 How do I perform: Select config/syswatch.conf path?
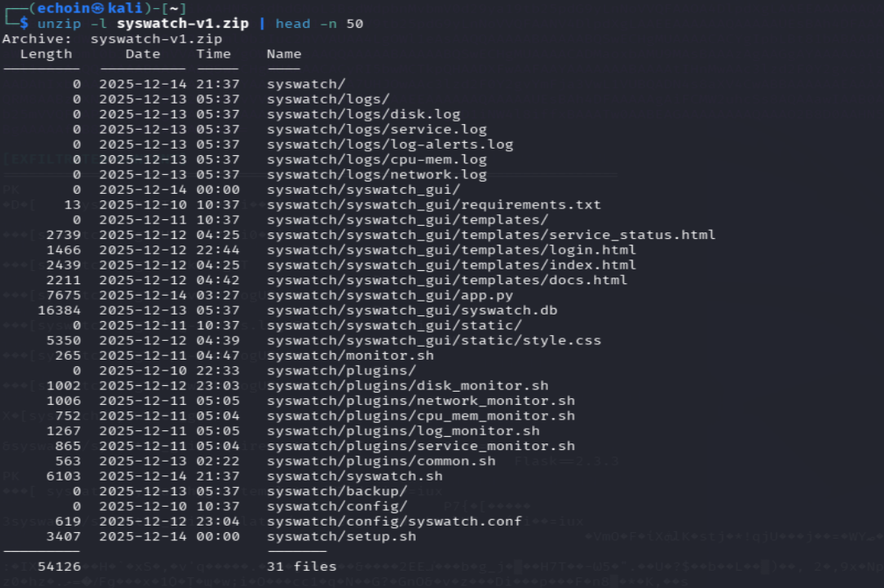(x=394, y=521)
